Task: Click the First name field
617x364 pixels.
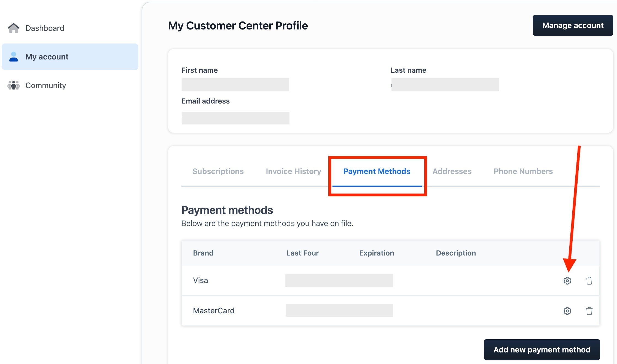Action: [235, 85]
